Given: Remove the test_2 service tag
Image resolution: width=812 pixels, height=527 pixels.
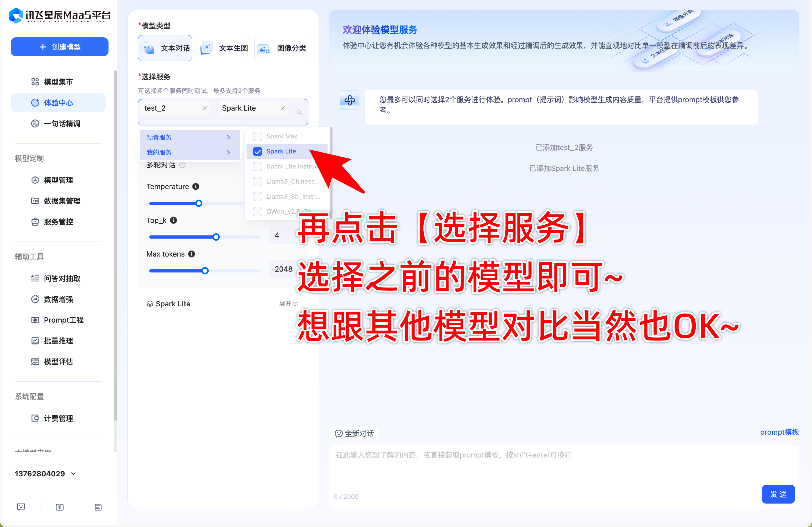Looking at the screenshot, I should click(205, 108).
